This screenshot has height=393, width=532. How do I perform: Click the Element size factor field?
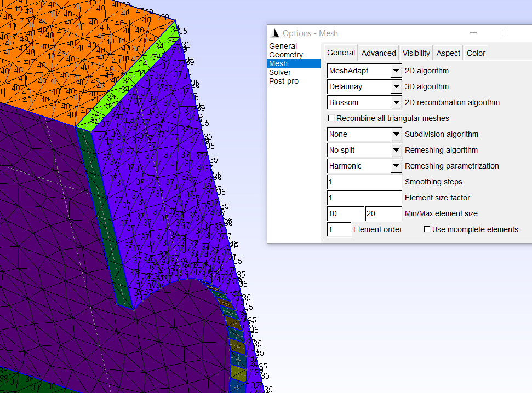pyautogui.click(x=364, y=198)
